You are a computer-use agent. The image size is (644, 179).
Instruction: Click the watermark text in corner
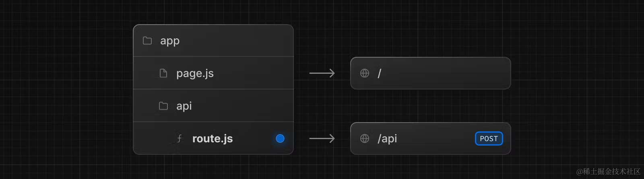click(x=608, y=172)
